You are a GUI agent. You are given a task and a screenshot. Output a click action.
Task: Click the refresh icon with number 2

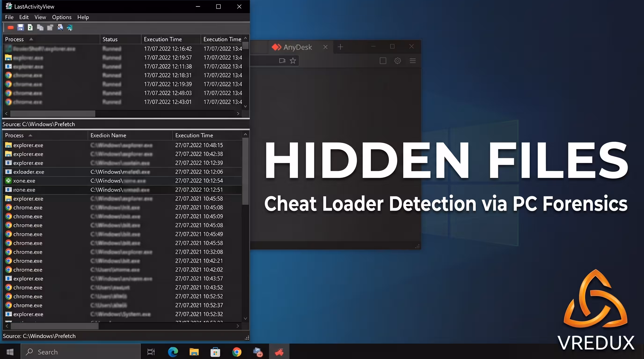30,27
